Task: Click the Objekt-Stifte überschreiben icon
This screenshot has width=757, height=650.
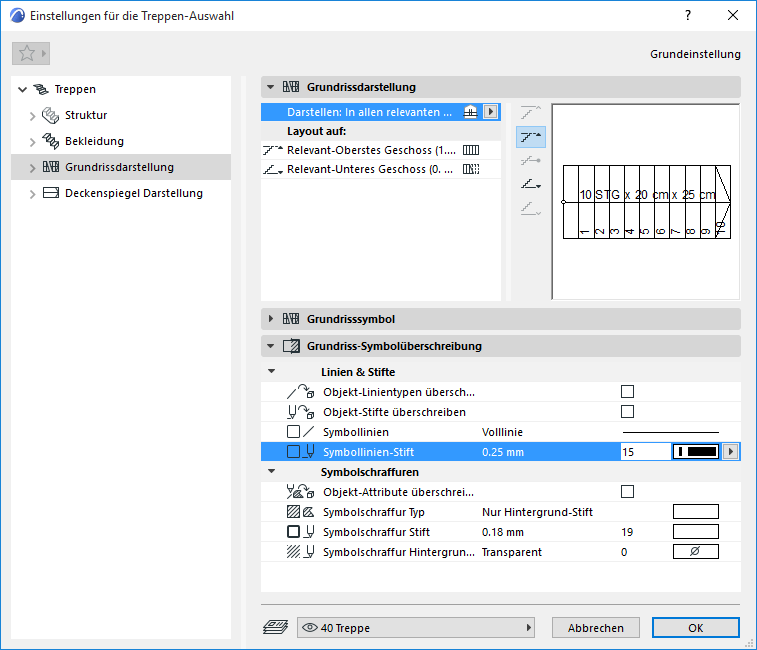Action: (x=300, y=412)
